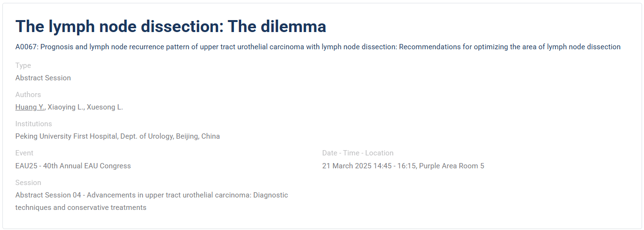The image size is (644, 230).
Task: Open author link Huang Y.
Action: 30,107
